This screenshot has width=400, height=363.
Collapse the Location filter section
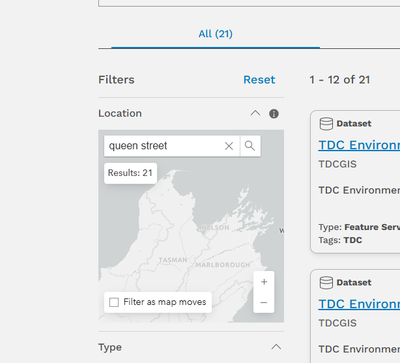coord(255,113)
